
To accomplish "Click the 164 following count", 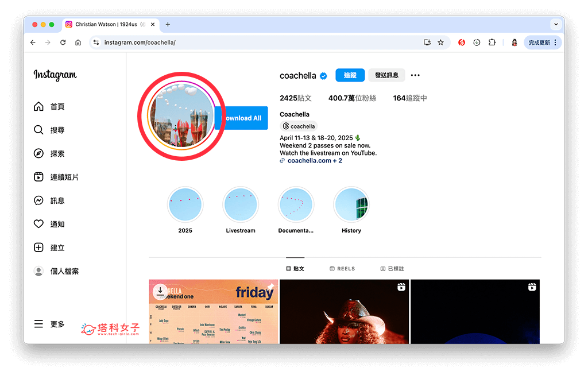I will click(410, 98).
